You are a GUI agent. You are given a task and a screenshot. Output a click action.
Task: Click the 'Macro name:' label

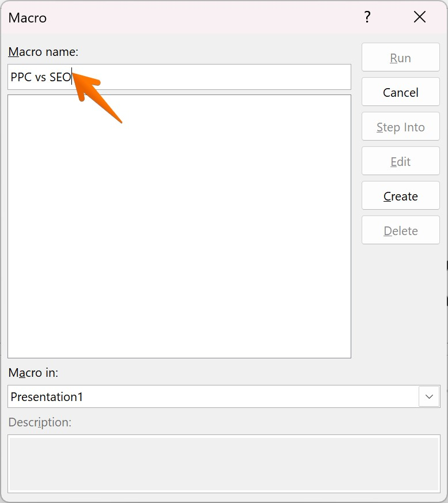(43, 52)
